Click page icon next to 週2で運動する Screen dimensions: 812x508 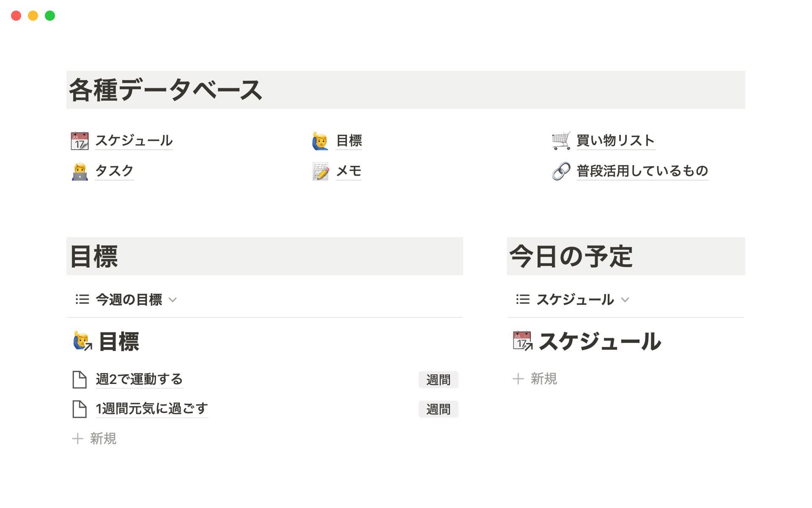80,379
